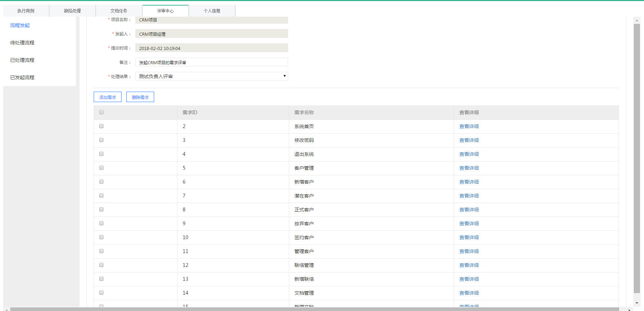644x311 pixels.
Task: Click 流程发起 in the left menu
Action: click(x=20, y=25)
